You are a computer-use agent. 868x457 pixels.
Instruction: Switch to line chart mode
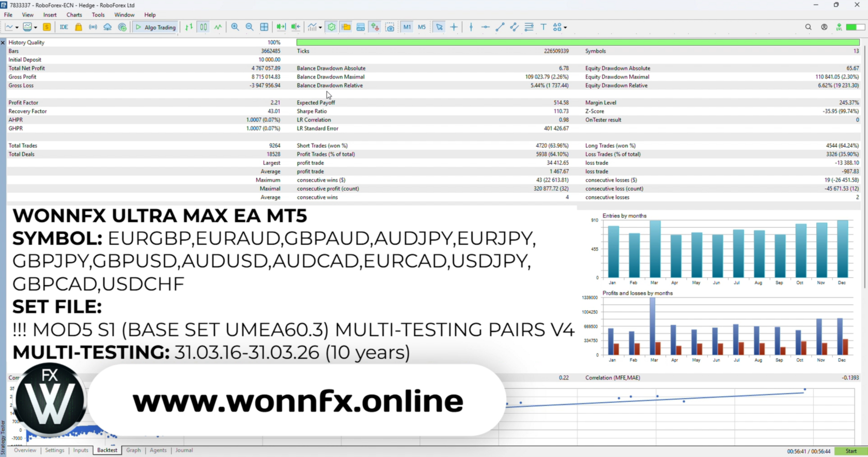pos(218,27)
